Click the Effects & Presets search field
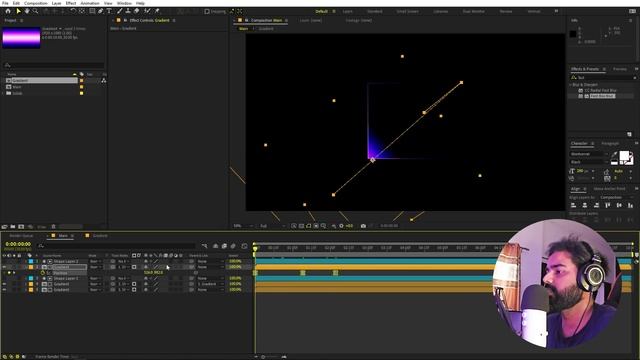640x360 pixels. [x=603, y=77]
